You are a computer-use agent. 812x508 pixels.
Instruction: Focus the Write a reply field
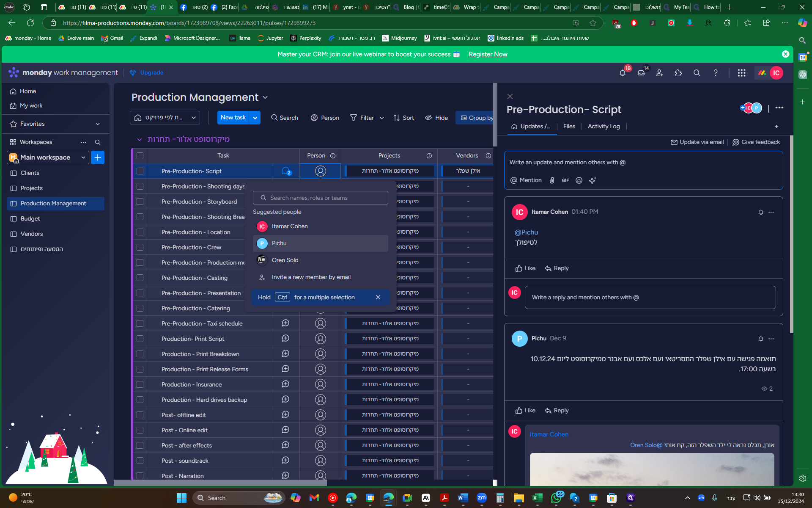click(x=650, y=297)
